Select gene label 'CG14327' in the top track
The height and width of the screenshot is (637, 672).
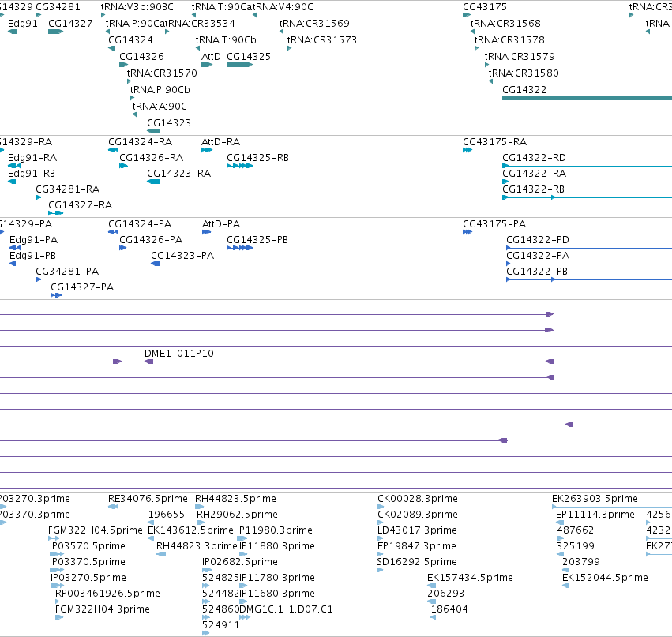[x=70, y=23]
